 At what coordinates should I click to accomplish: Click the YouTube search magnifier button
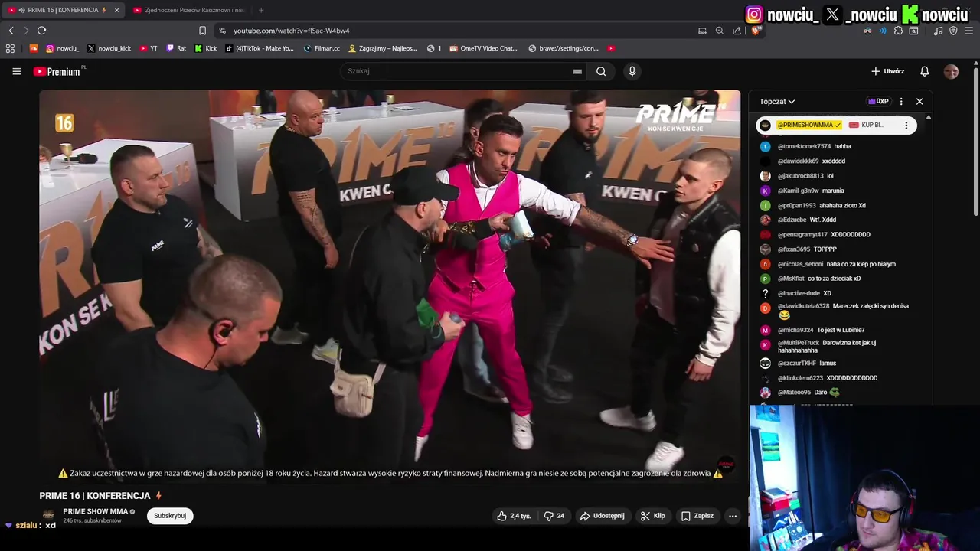pos(601,71)
